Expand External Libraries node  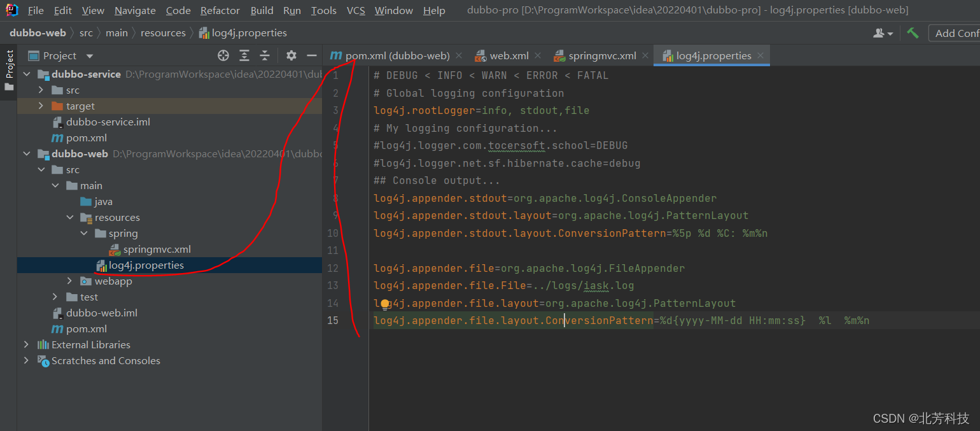pyautogui.click(x=27, y=344)
